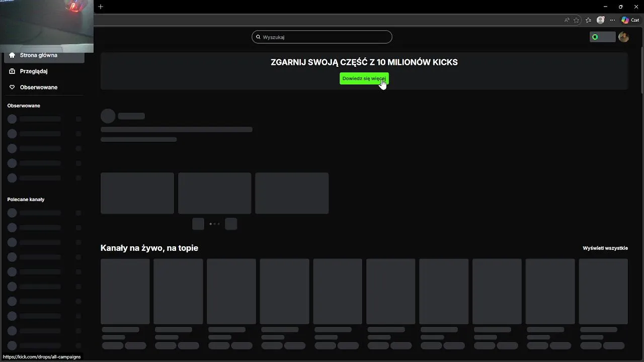The height and width of the screenshot is (362, 644).
Task: Open the Strona główna home page
Action: point(44,55)
